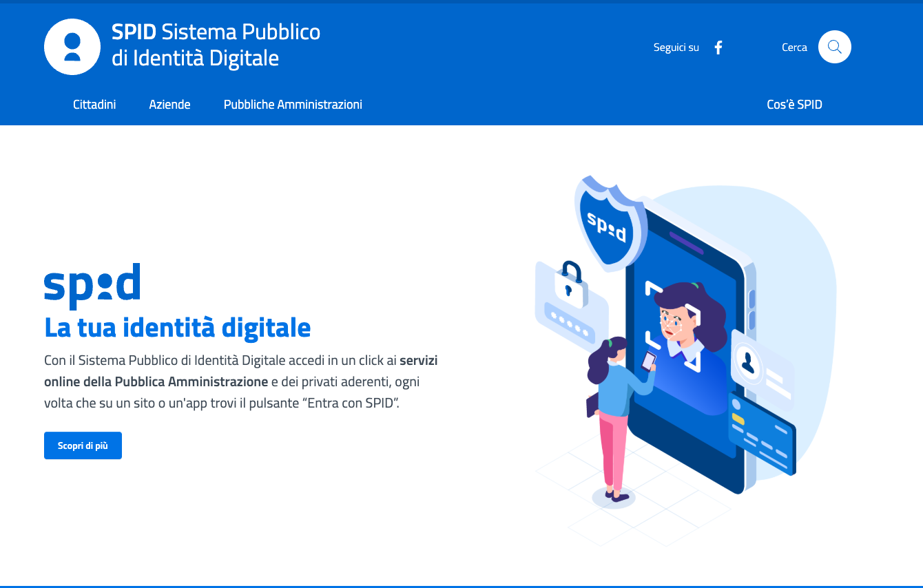Open the Cos'è SPID menu item
This screenshot has width=923, height=588.
coord(794,105)
